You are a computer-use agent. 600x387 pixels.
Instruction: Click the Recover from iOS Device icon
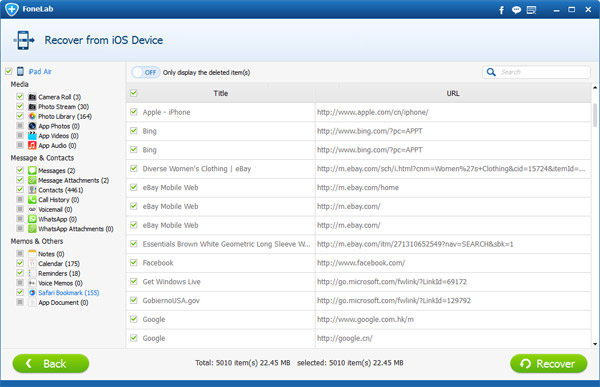click(x=24, y=40)
